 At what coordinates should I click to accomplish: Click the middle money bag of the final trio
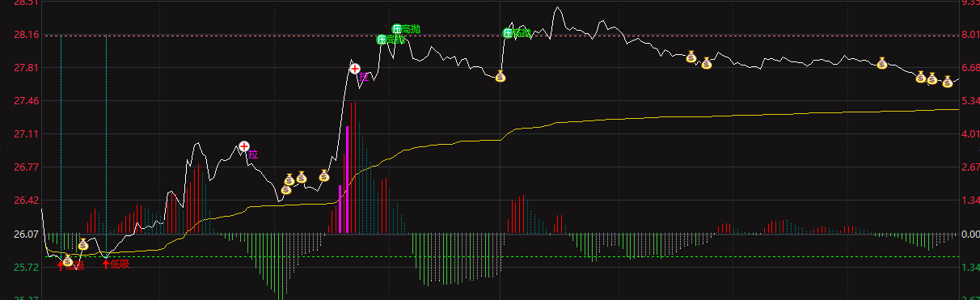point(931,78)
